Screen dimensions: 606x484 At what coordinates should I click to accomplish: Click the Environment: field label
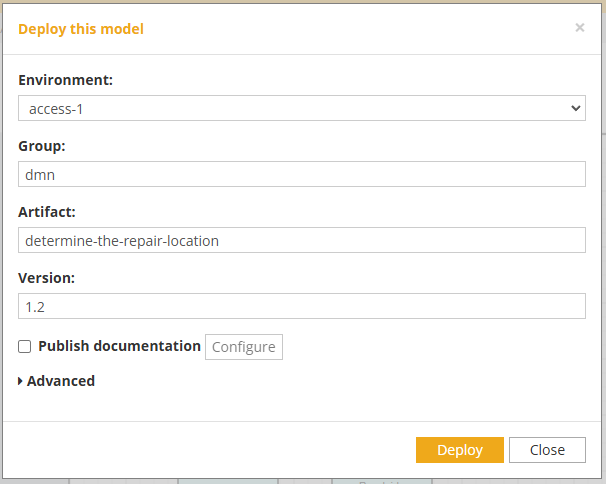65,80
